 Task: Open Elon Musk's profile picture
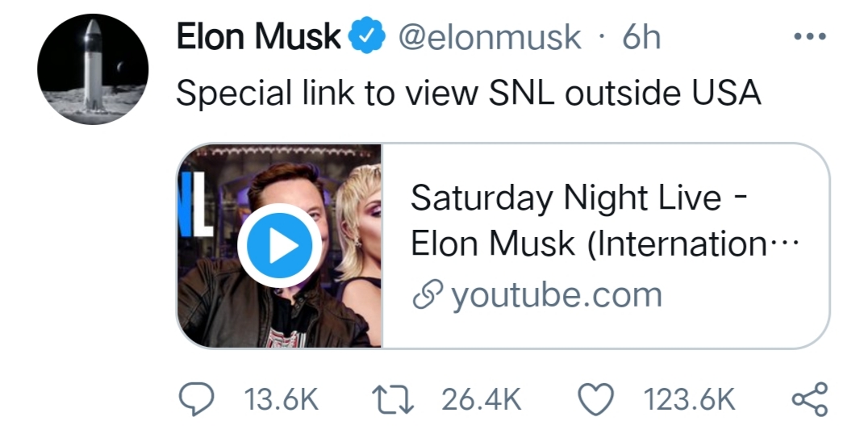coord(93,69)
